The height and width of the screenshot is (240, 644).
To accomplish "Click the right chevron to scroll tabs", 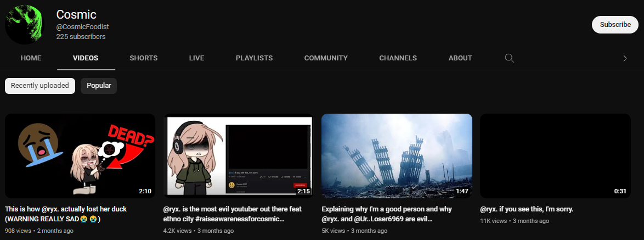I will click(x=624, y=58).
